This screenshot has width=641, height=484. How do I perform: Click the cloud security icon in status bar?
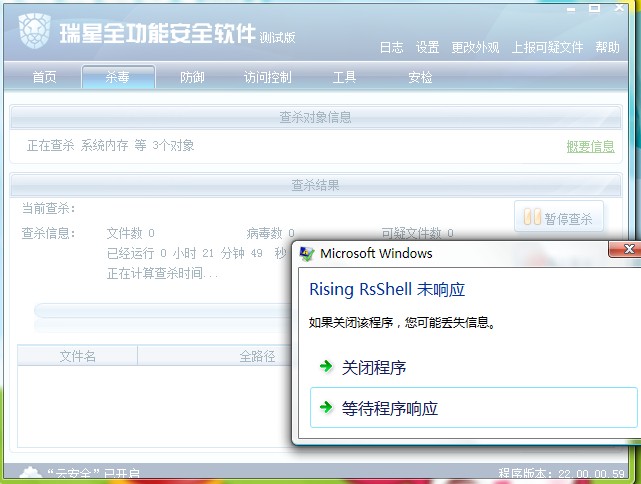(30, 473)
